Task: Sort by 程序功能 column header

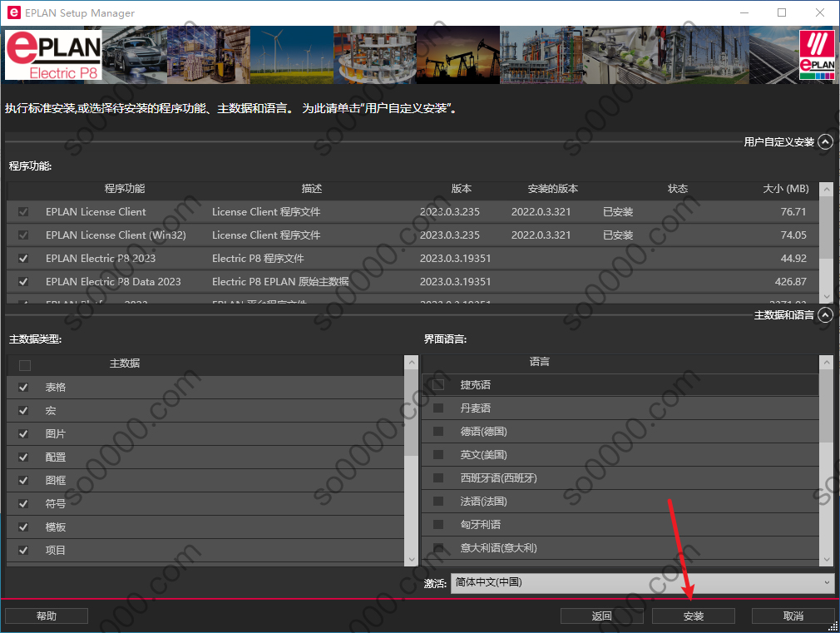Action: (x=124, y=189)
